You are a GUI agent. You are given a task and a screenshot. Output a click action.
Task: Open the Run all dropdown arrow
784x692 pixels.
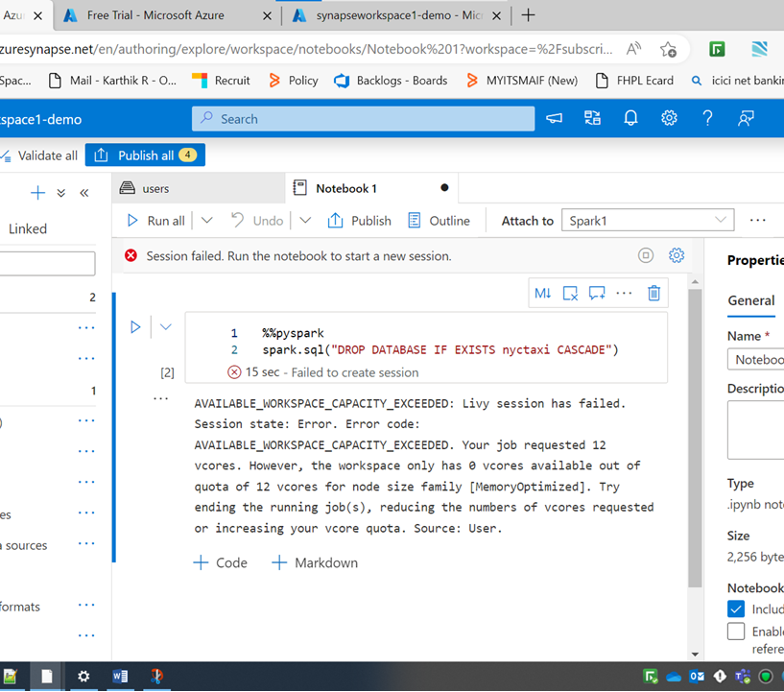(205, 220)
